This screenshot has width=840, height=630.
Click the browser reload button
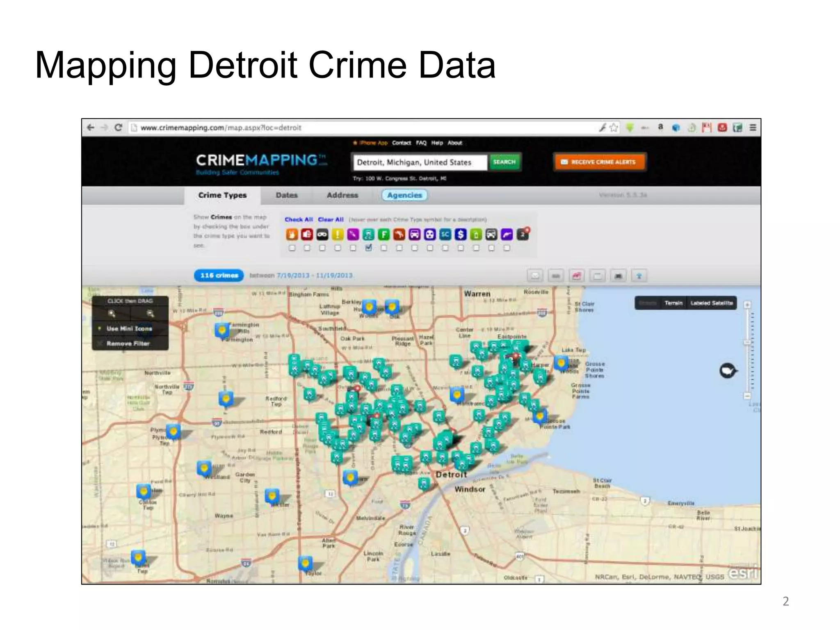pos(118,128)
